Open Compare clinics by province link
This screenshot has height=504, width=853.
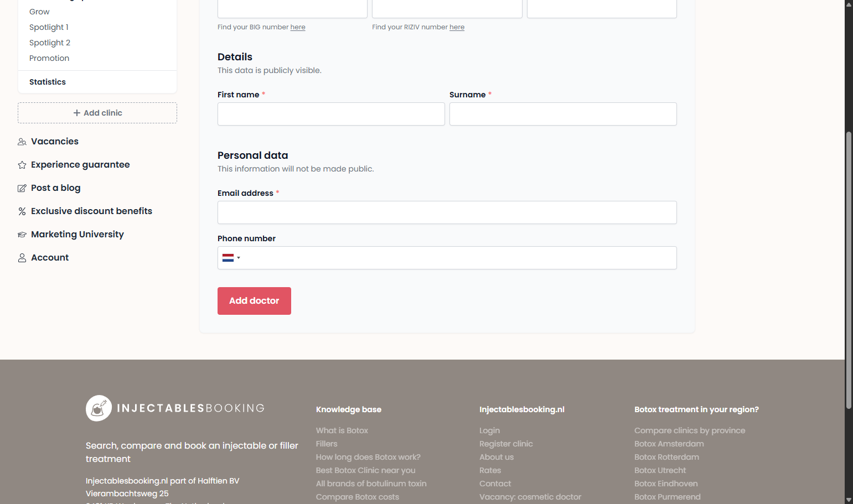coord(690,430)
